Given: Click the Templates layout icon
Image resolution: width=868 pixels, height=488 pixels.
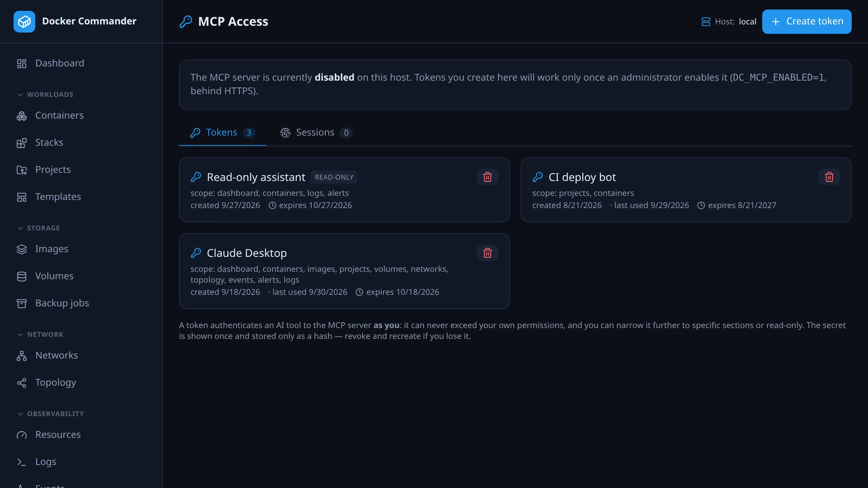Looking at the screenshot, I should pos(22,197).
